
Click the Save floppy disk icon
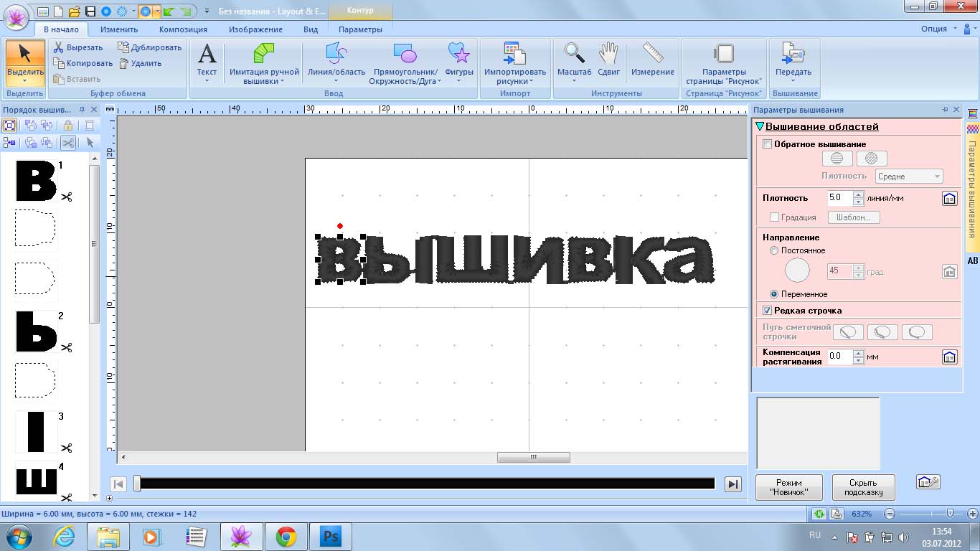[x=90, y=11]
